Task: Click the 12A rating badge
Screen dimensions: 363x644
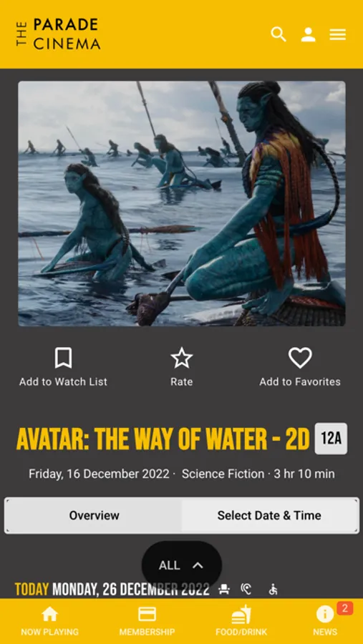Action: (x=331, y=439)
